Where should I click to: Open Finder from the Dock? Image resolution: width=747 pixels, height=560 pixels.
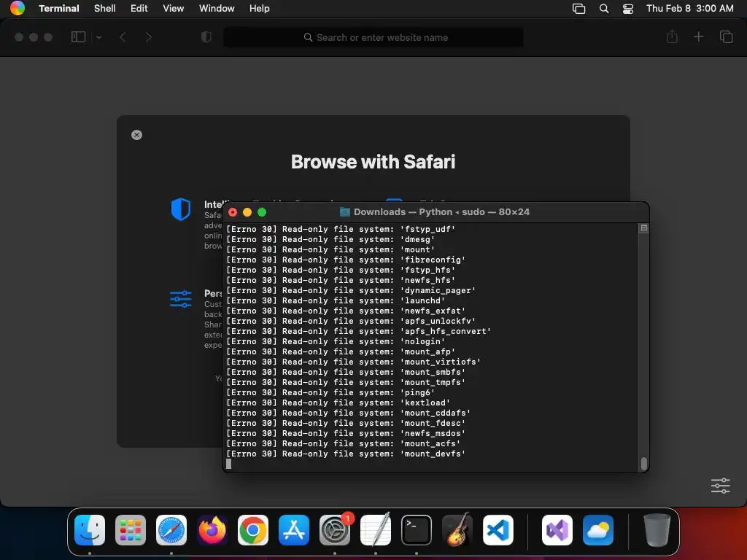point(90,530)
